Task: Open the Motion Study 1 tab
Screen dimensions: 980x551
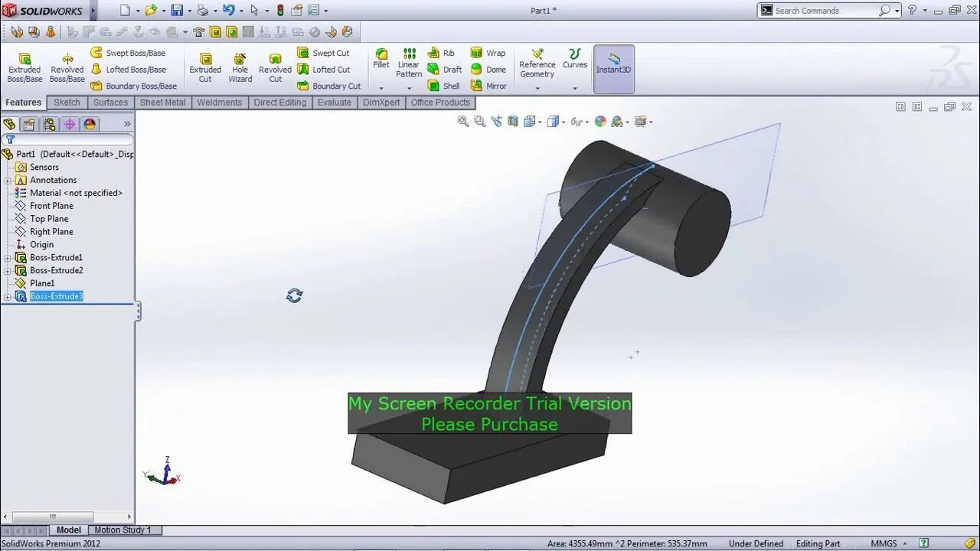Action: point(122,530)
